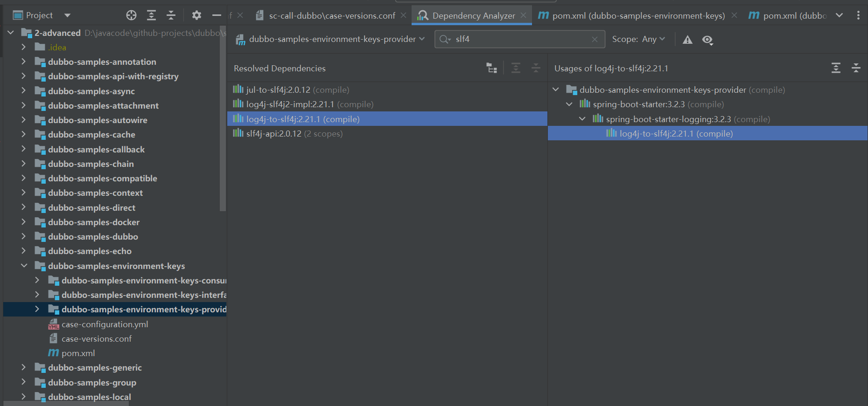Collapse all in Project panel toolbar
The height and width of the screenshot is (406, 868).
tap(171, 15)
